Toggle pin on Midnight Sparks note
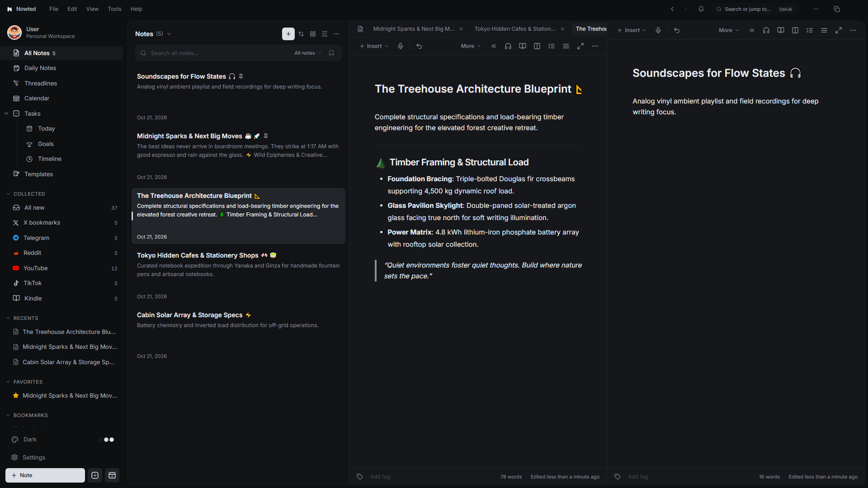 point(266,136)
